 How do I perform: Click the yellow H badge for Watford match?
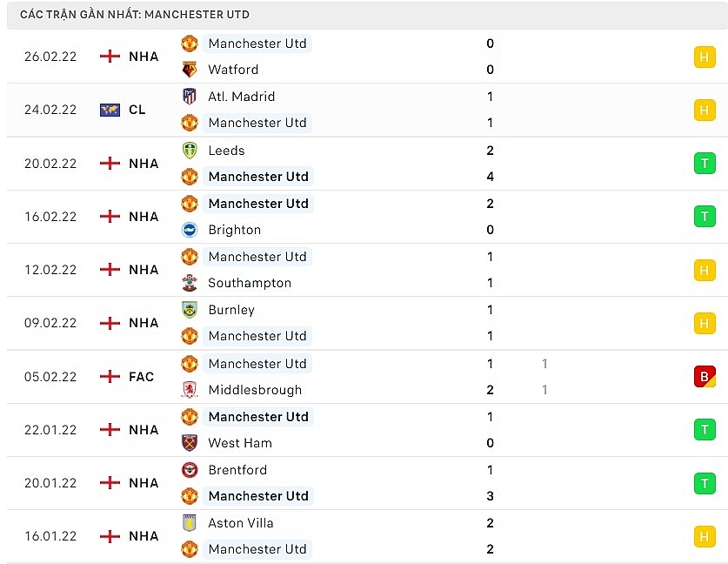point(704,57)
